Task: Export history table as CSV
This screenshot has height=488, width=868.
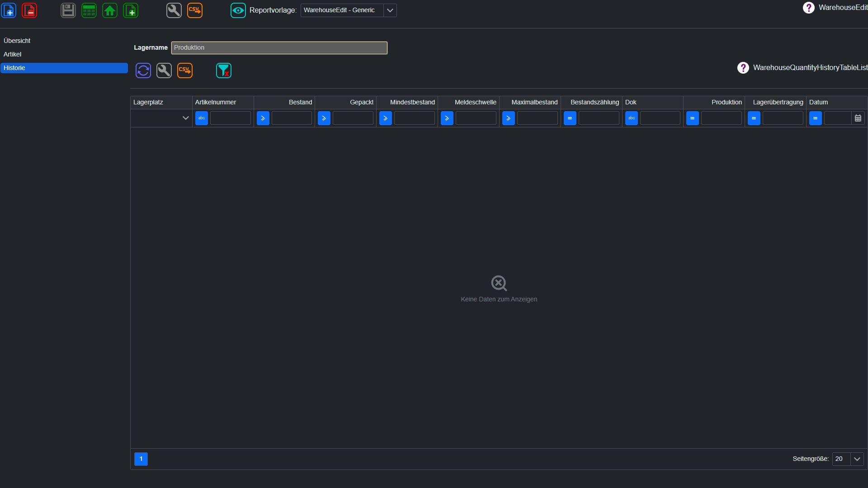Action: coord(185,70)
